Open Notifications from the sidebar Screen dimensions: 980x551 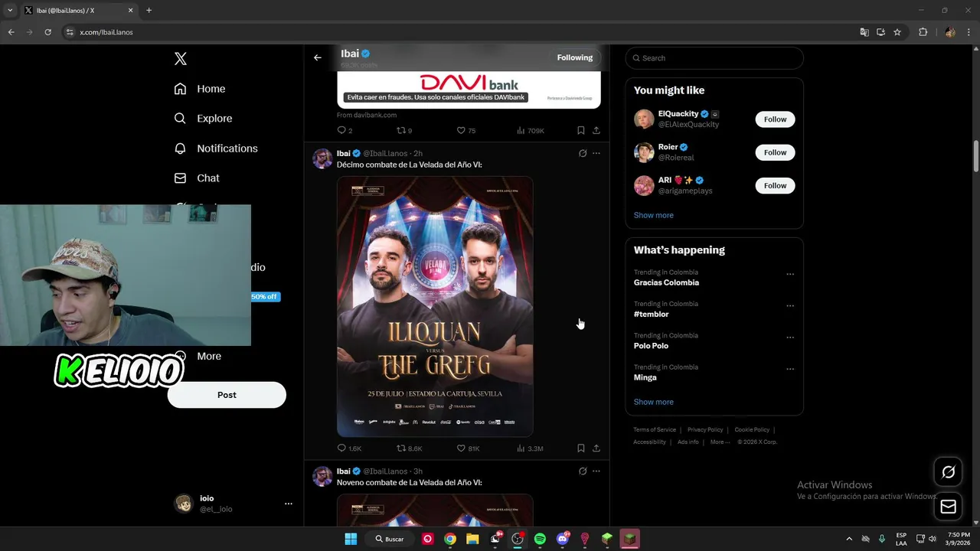[216, 148]
